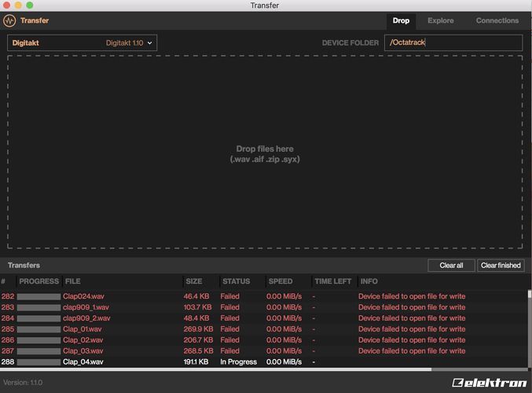Select the Clap024.wav transfer row
The image size is (532, 393).
coord(83,296)
